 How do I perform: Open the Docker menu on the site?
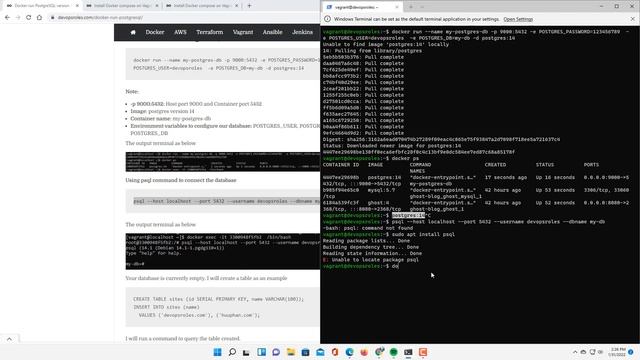[155, 32]
